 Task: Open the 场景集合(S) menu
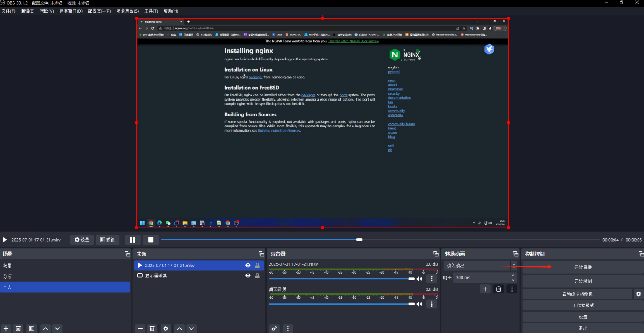pos(127,11)
